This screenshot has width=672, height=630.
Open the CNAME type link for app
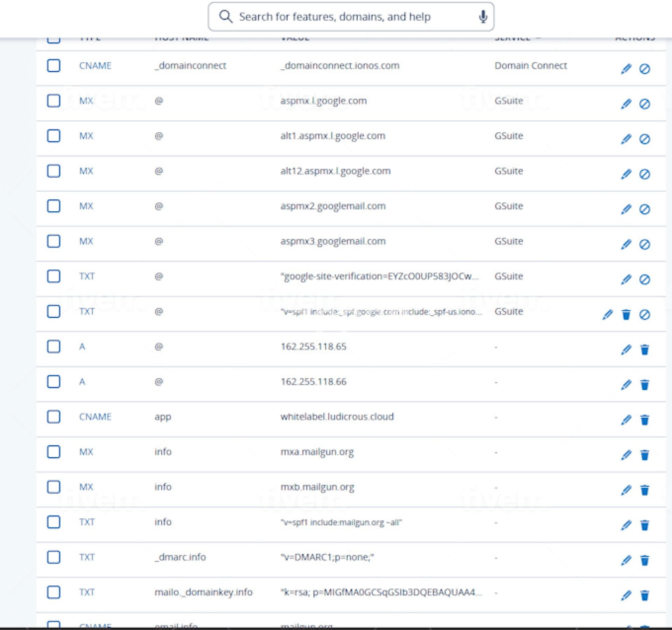tap(95, 417)
